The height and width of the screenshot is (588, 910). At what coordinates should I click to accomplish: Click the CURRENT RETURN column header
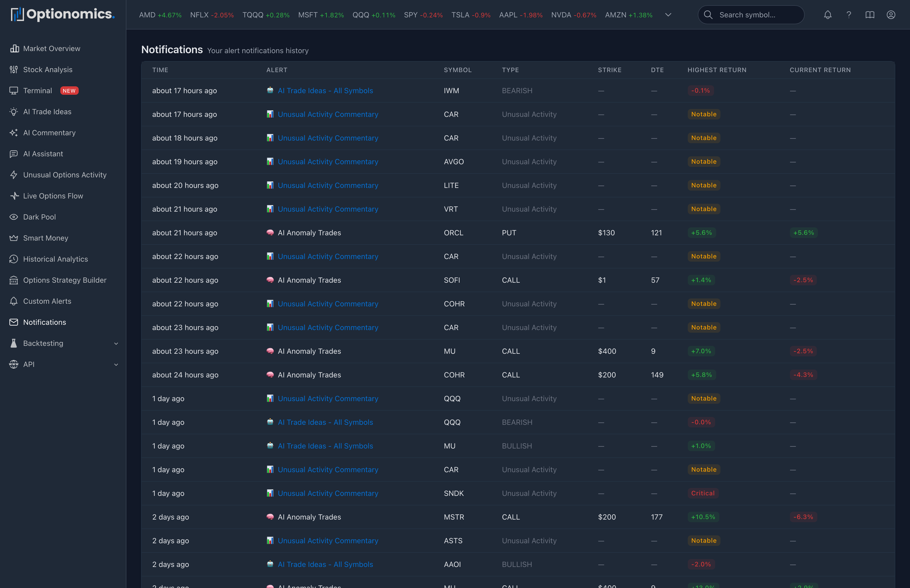click(x=820, y=70)
